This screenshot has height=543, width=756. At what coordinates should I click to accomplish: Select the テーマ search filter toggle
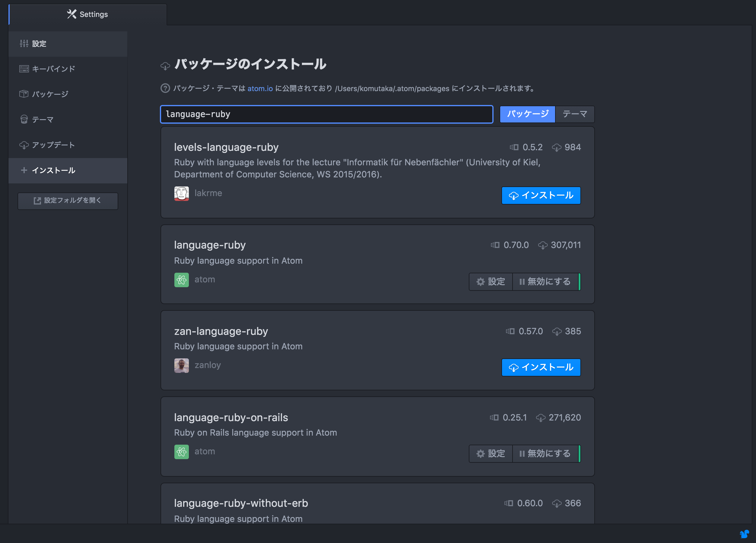575,114
